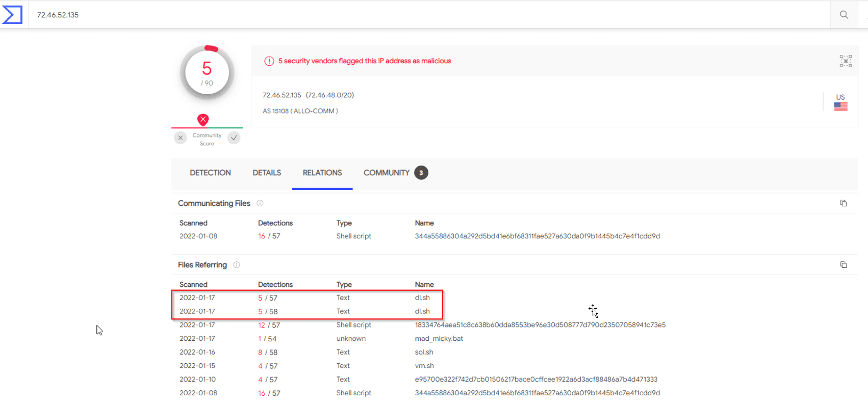Click the Files Referring section heading
This screenshot has height=405, width=868.
pos(202,265)
